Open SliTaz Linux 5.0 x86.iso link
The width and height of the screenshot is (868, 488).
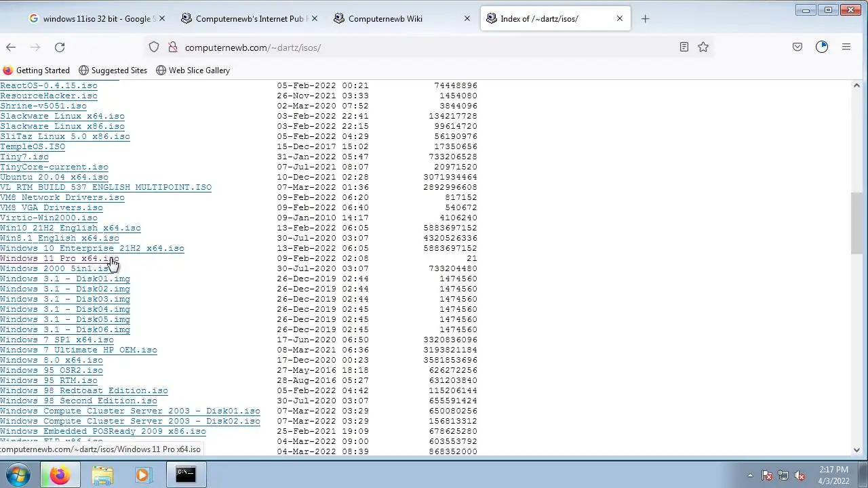(65, 136)
